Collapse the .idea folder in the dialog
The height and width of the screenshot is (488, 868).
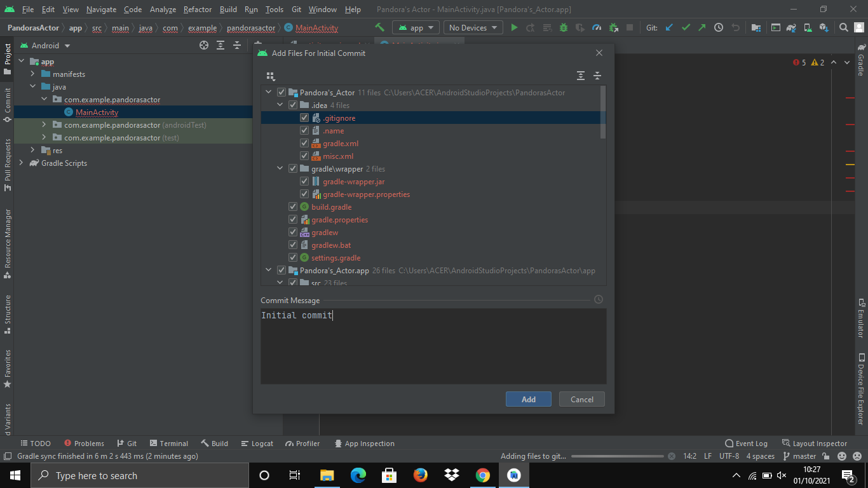(280, 104)
